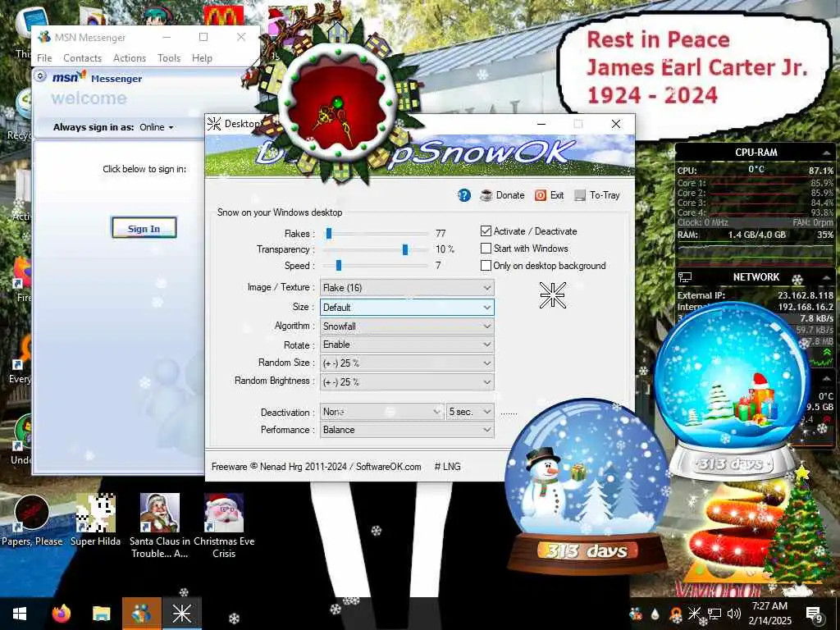Open the Contacts menu in MSN Messenger
The height and width of the screenshot is (630, 840).
click(x=83, y=58)
